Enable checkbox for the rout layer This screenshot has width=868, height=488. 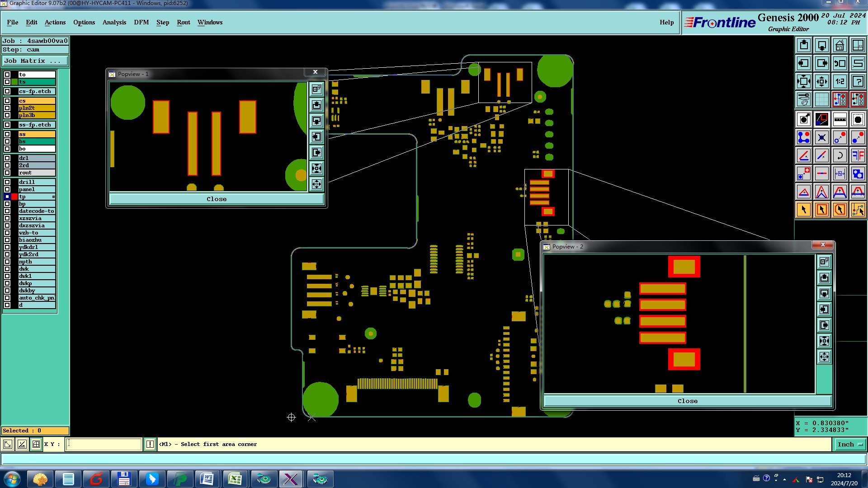pos(7,173)
